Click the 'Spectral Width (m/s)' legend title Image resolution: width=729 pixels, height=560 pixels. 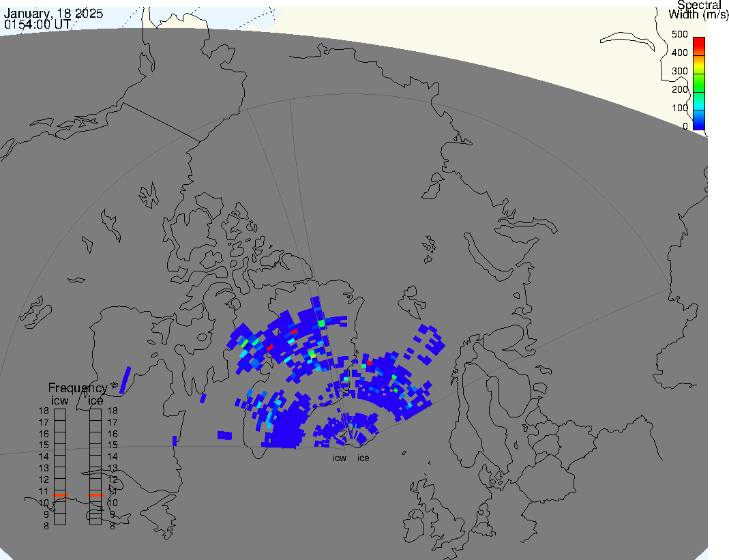698,10
